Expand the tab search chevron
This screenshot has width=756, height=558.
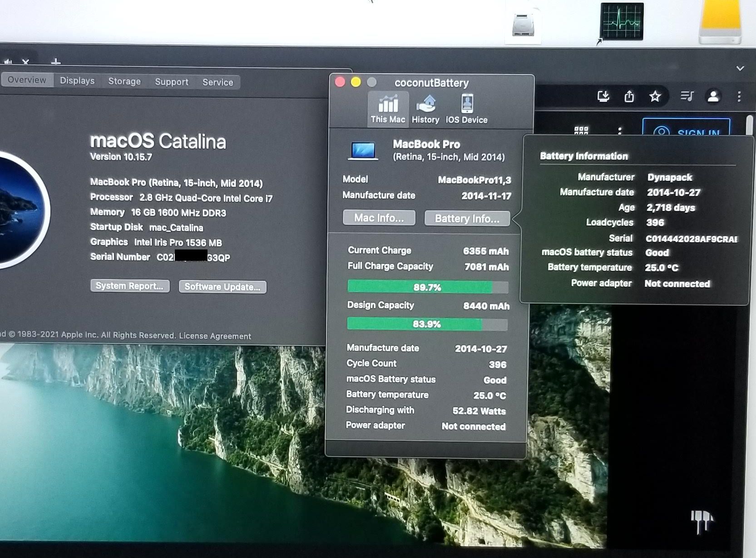[x=740, y=68]
